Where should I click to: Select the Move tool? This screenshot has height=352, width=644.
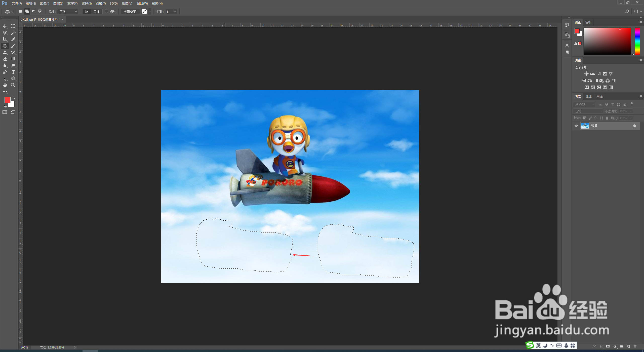[5, 26]
